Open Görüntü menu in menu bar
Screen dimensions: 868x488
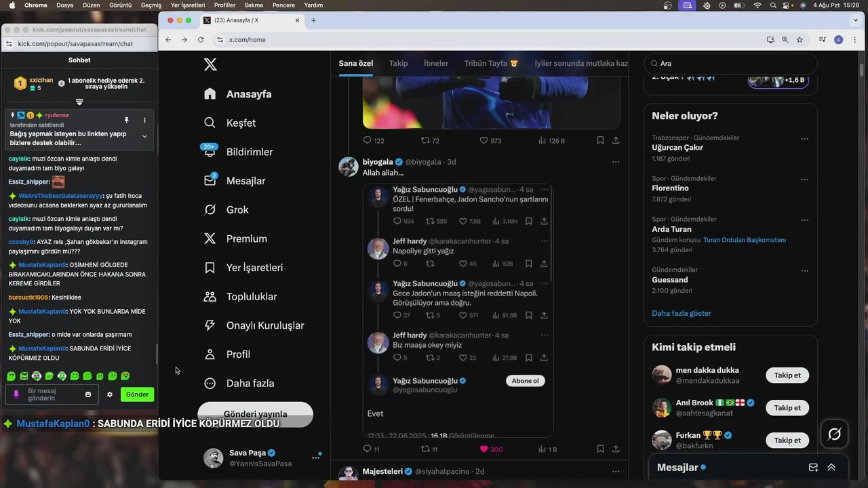(120, 5)
